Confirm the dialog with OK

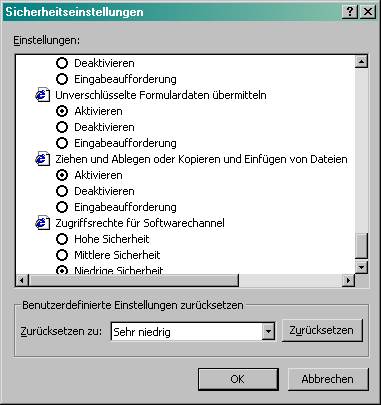click(238, 379)
